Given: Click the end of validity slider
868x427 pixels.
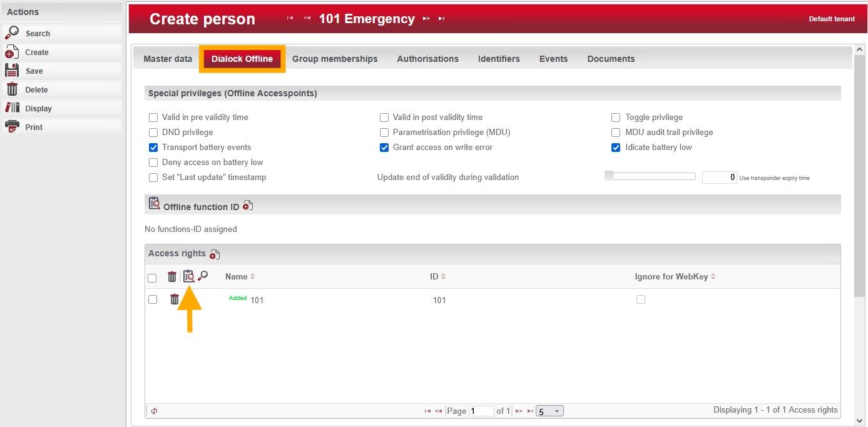Looking at the screenshot, I should pyautogui.click(x=650, y=176).
